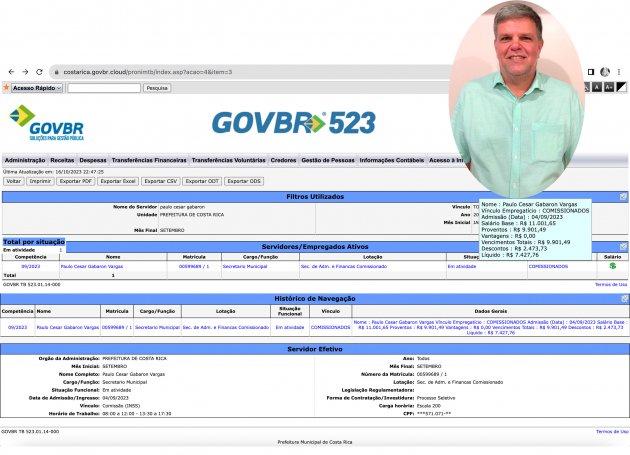Screen dimensions: 630x455
Task: Click the 'Total por situação' heading
Action: pos(34,242)
